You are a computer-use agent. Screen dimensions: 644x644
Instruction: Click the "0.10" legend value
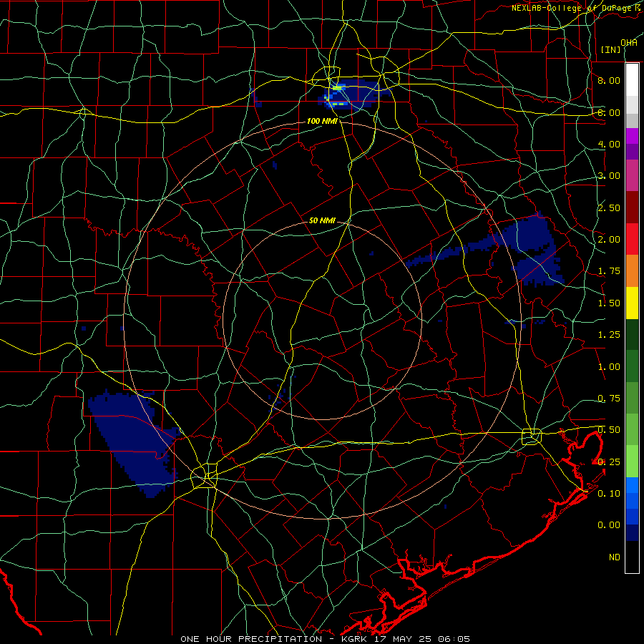coord(609,494)
